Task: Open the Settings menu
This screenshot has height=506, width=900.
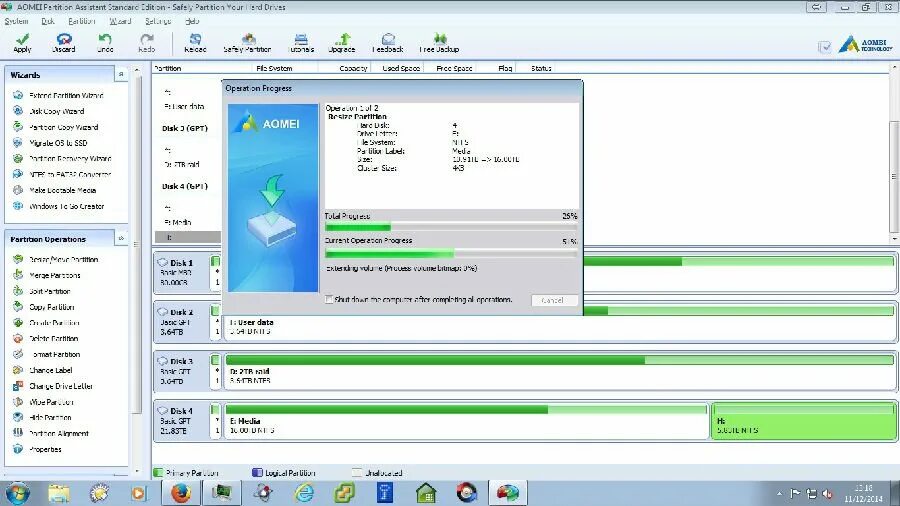Action: point(158,21)
